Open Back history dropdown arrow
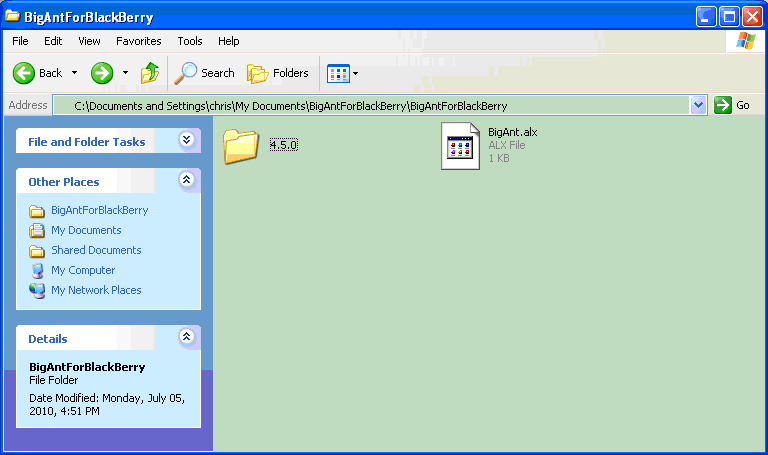This screenshot has width=768, height=455. (x=74, y=73)
